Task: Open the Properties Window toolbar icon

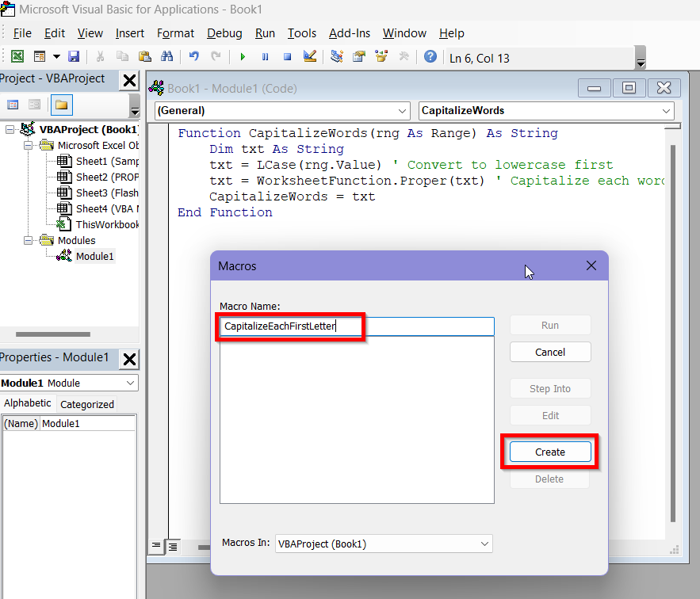Action: pos(359,57)
